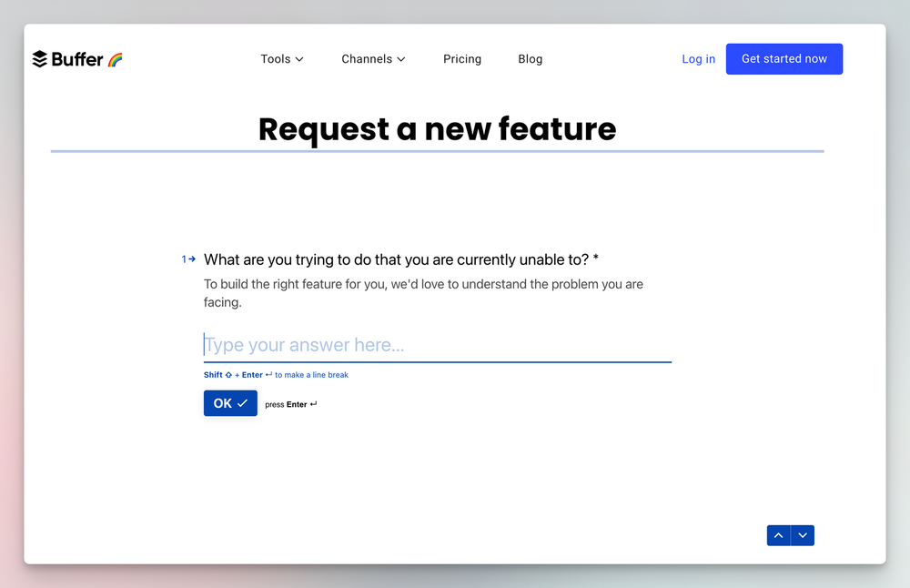The image size is (910, 588).
Task: Click the Buffer stacked-layers logo icon
Action: (x=40, y=58)
